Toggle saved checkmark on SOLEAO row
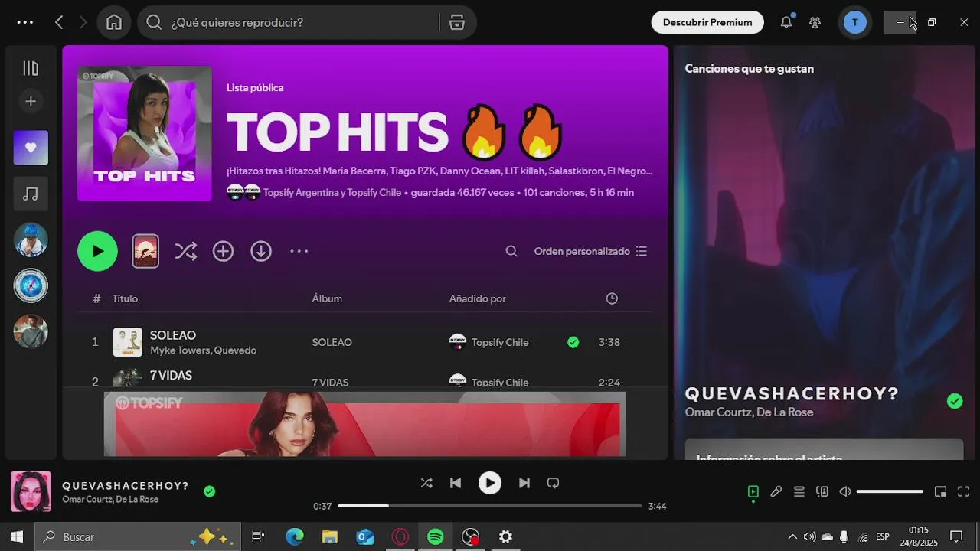The width and height of the screenshot is (980, 551). [x=573, y=342]
